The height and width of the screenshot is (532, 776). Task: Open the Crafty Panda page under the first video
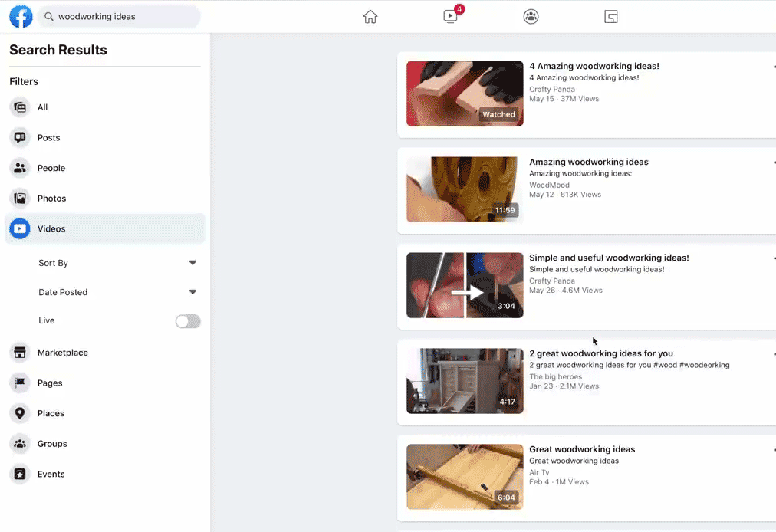pos(552,90)
